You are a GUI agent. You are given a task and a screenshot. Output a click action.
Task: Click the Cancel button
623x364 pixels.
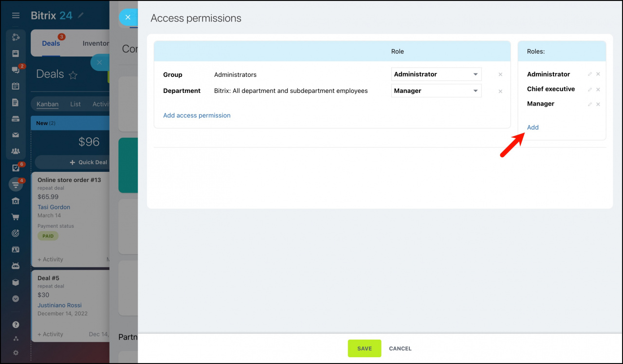point(400,348)
